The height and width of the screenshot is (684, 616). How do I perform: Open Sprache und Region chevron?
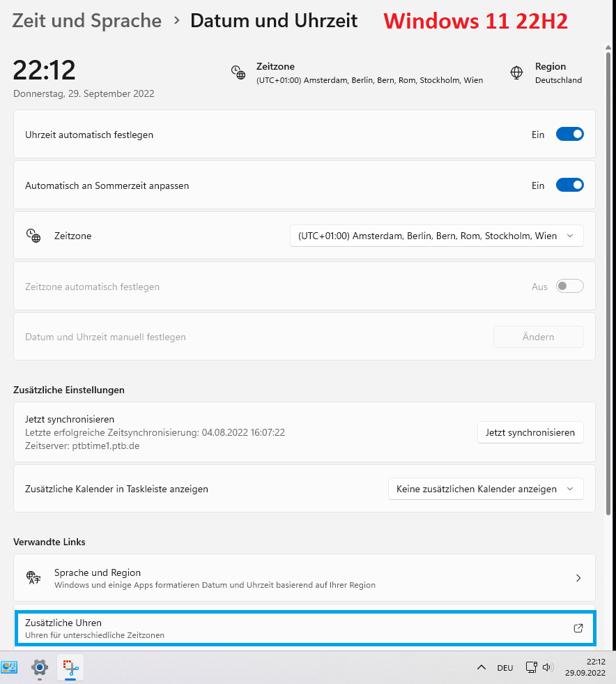click(x=578, y=578)
